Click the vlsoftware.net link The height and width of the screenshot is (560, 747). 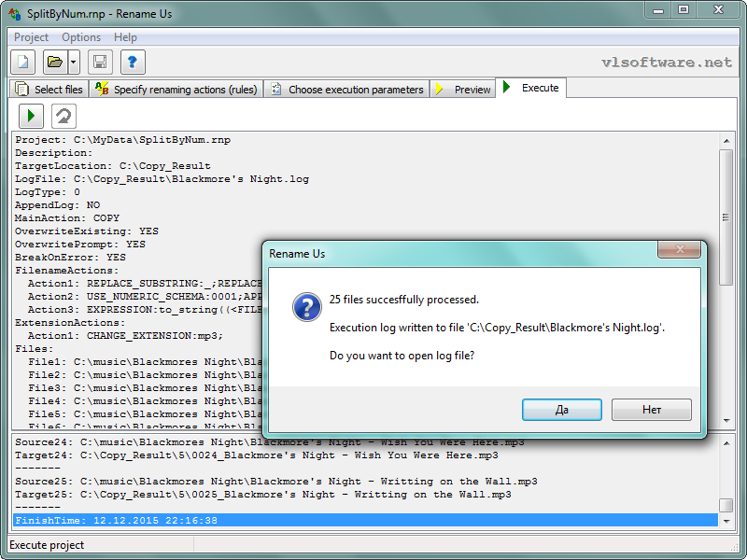[x=667, y=62]
